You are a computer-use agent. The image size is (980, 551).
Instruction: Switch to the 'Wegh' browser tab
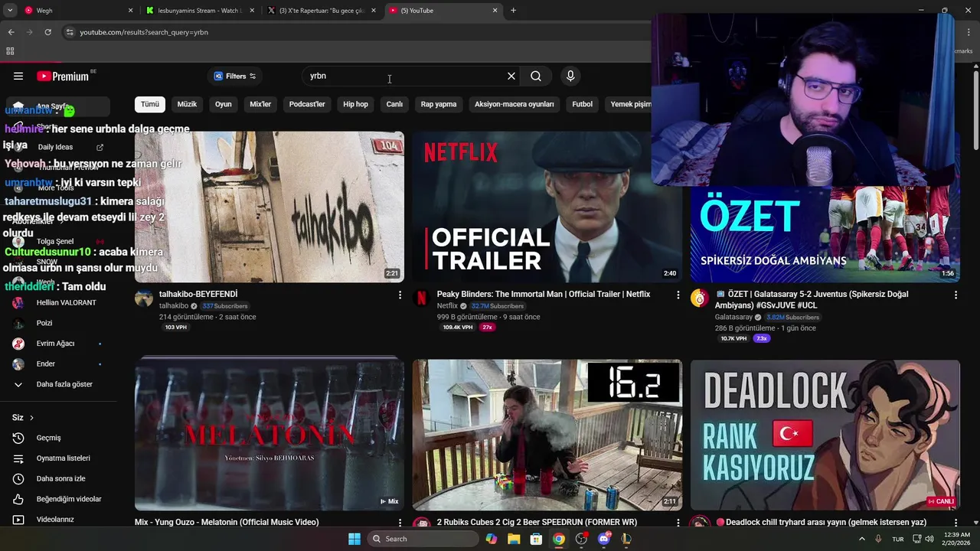click(x=77, y=11)
